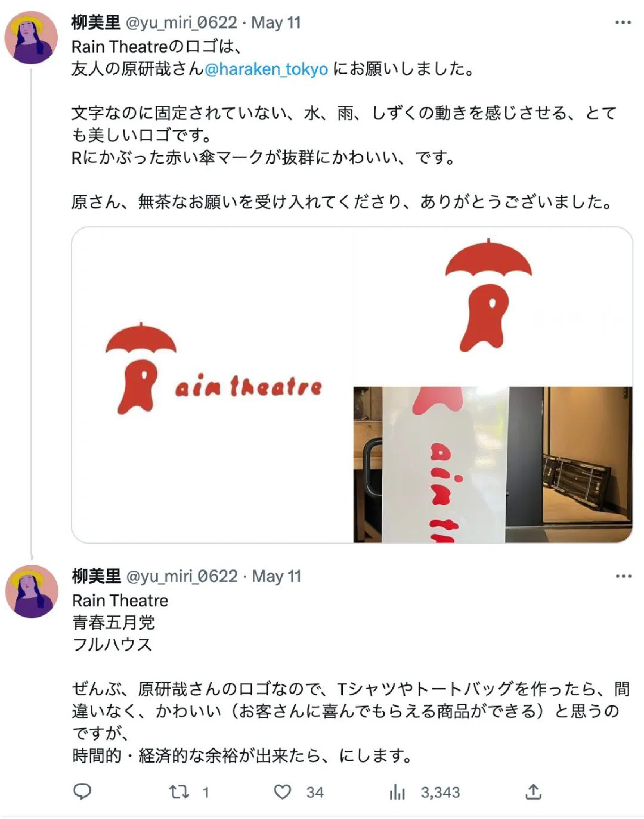
Task: Open the profile avatar beside the first tweet
Action: pos(31,37)
